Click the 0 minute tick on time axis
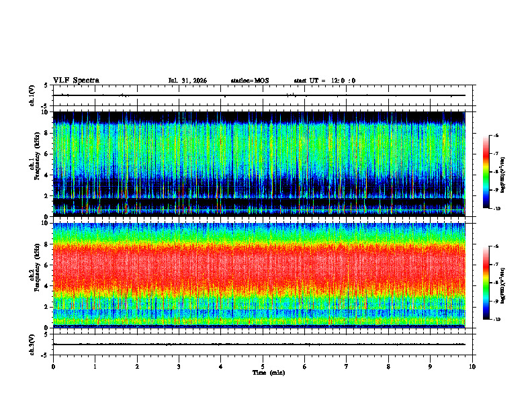The image size is (532, 411). point(53,367)
